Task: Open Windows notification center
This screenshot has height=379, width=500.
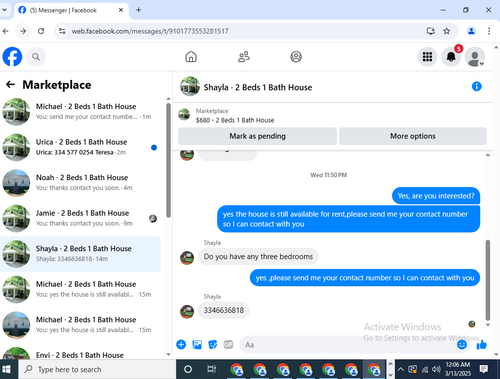Action: click(x=484, y=369)
